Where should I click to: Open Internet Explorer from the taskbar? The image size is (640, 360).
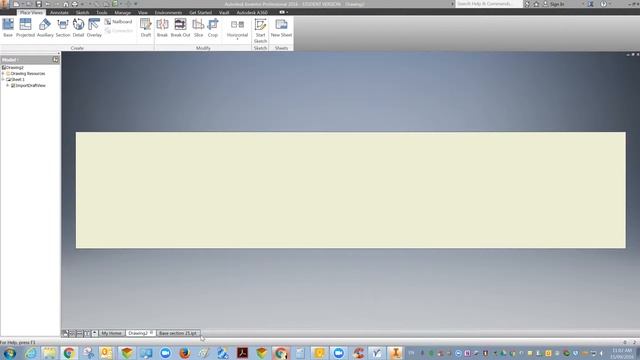(31, 353)
